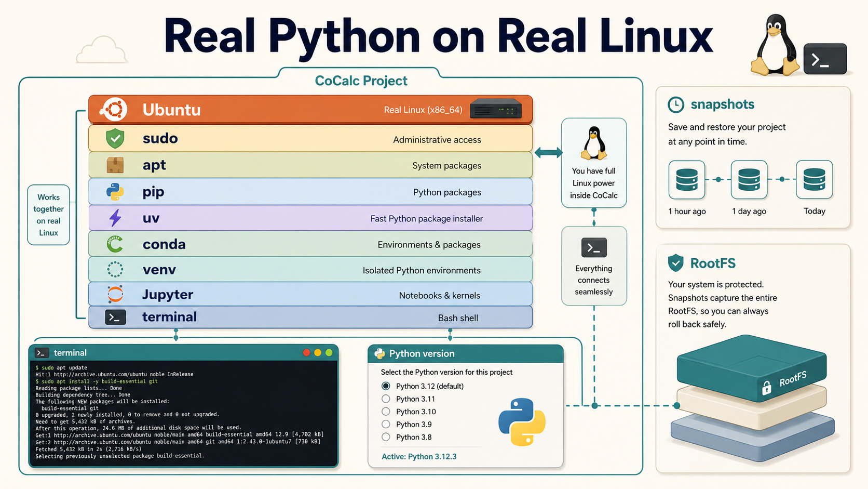
Task: Click the Ubuntu logo icon
Action: point(114,110)
